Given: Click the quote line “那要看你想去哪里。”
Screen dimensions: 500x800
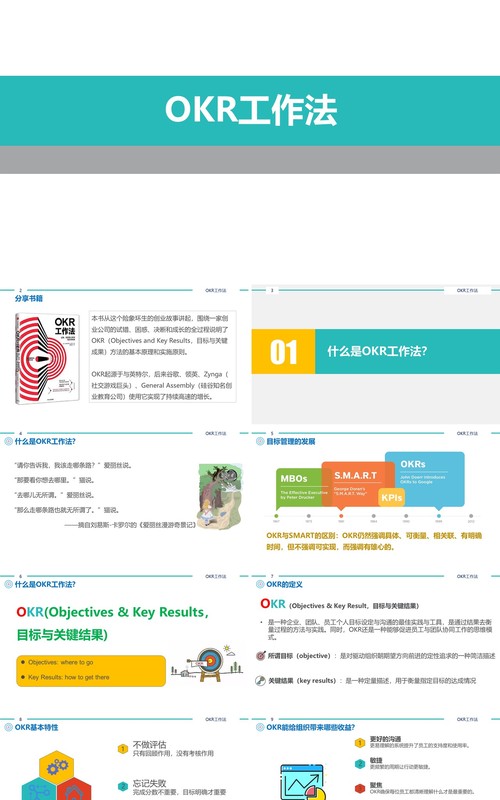Looking at the screenshot, I should coord(55,480).
